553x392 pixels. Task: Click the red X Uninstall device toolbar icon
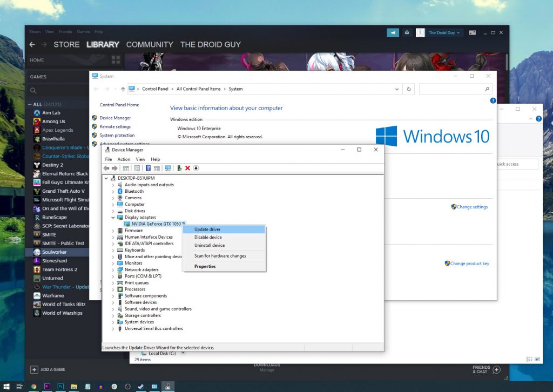pos(187,168)
